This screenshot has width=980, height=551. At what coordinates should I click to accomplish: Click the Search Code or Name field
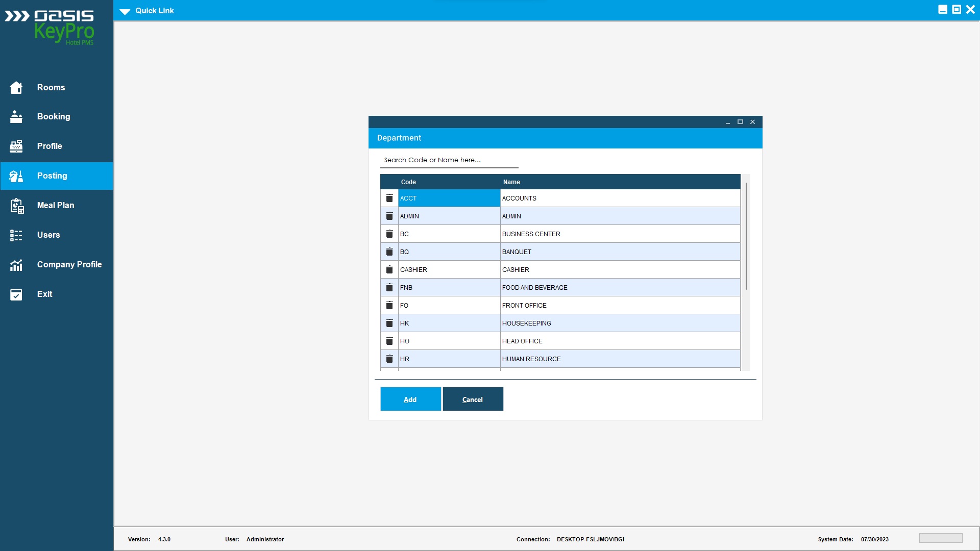tap(449, 160)
